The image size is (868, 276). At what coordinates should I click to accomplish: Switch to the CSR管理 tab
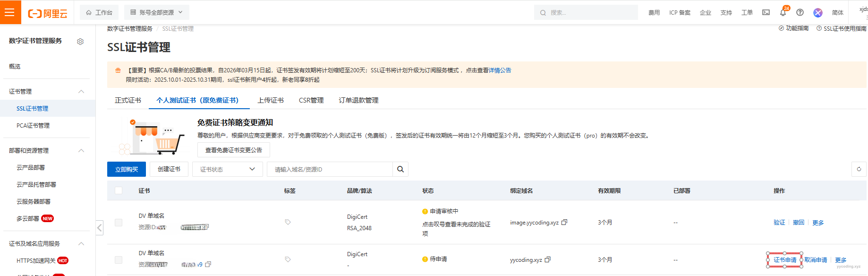coord(311,100)
